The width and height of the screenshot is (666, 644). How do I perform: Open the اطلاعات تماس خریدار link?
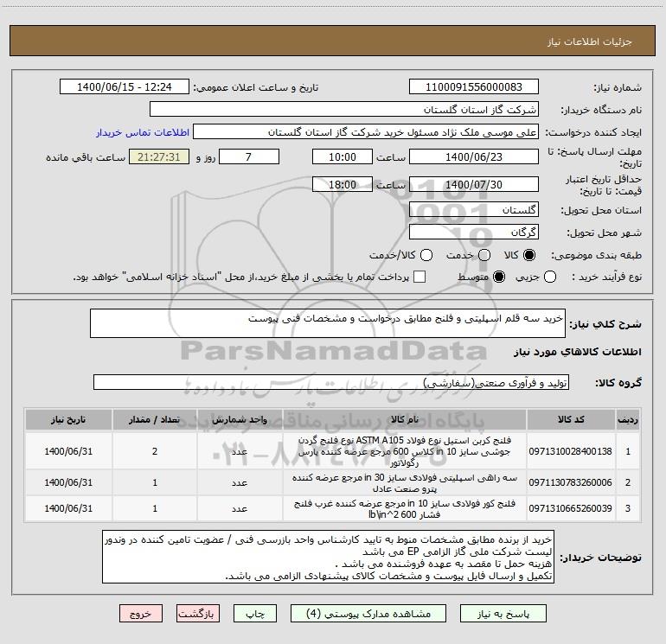[x=143, y=132]
